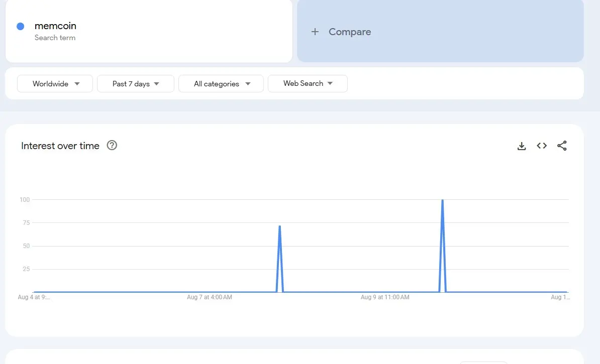Click the 100 y-axis label
The image size is (600, 364).
pyautogui.click(x=25, y=200)
